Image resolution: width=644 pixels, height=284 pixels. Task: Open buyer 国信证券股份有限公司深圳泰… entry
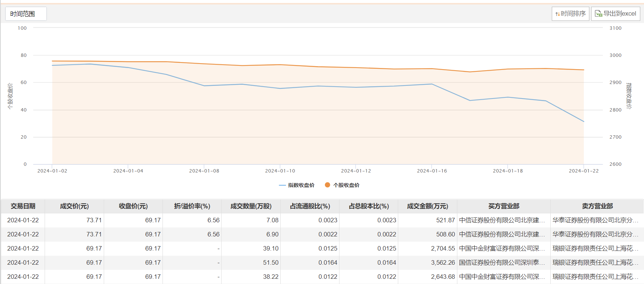[502, 262]
